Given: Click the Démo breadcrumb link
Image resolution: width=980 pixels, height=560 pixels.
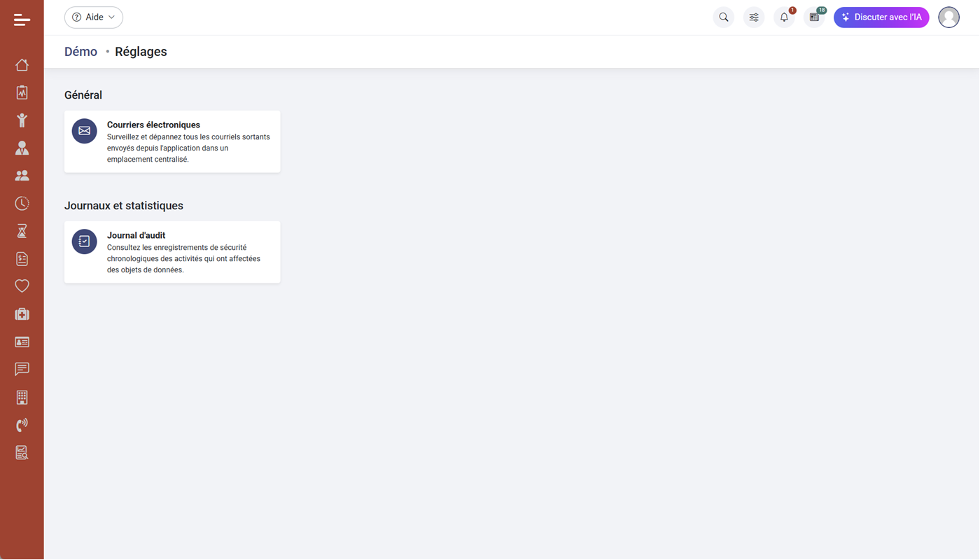Looking at the screenshot, I should coord(80,52).
